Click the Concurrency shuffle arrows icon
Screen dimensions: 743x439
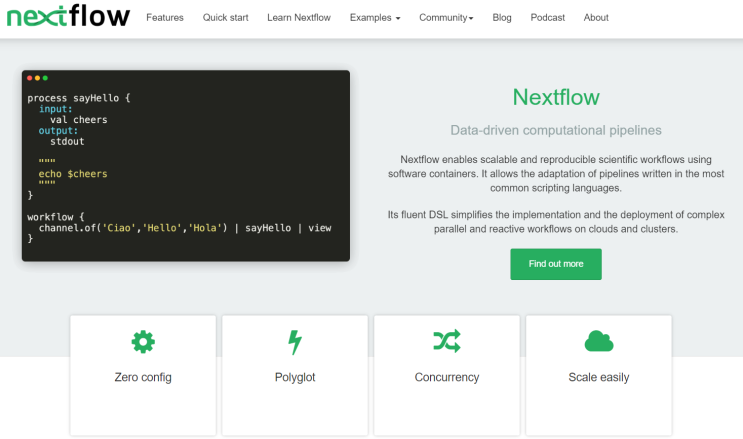coord(447,341)
